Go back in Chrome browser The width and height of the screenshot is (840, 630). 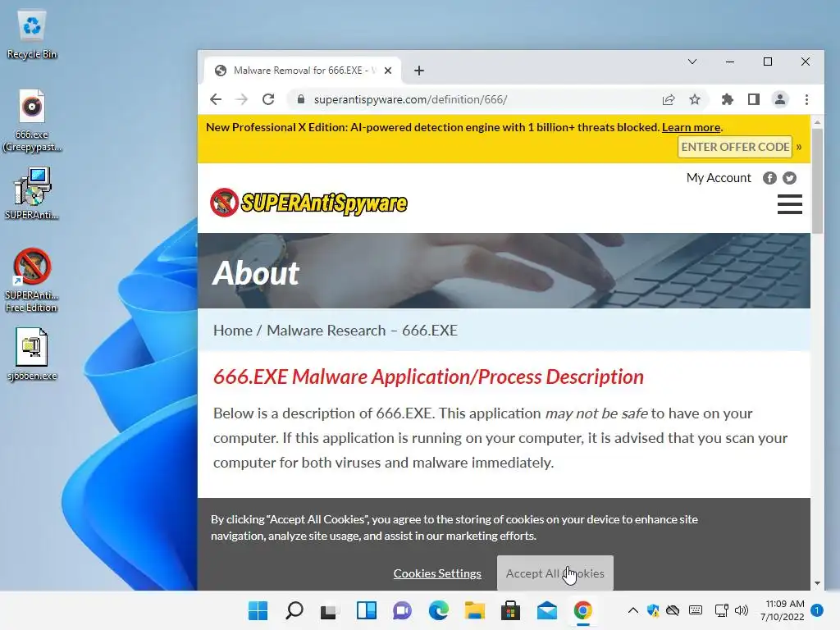pos(216,99)
